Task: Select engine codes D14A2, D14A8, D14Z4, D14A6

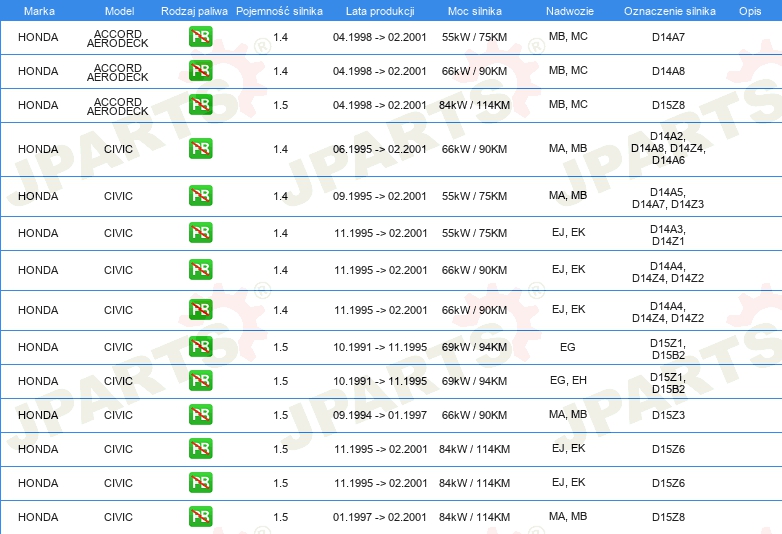Action: [x=668, y=148]
